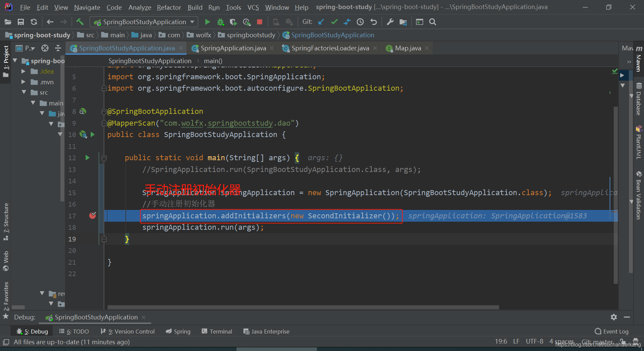Screen dimensions: 644x351
Task: Toggle the breakpoint on line 17
Action: [x=93, y=215]
